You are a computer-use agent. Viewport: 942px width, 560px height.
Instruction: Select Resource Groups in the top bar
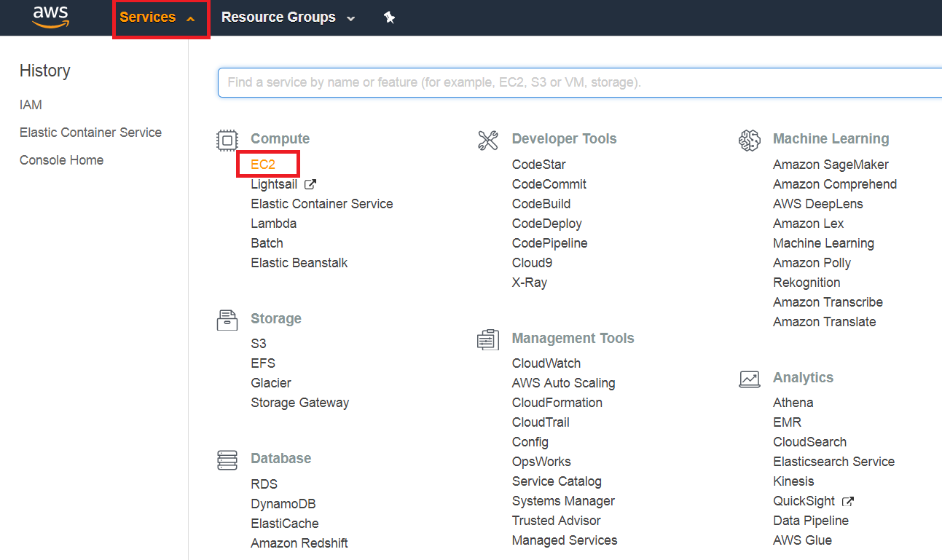point(279,17)
